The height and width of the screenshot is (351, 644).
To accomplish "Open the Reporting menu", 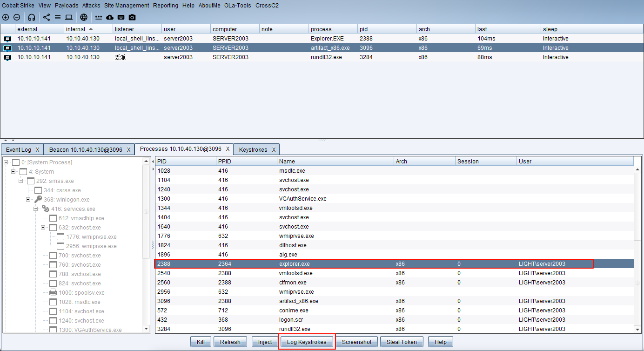I will click(166, 6).
